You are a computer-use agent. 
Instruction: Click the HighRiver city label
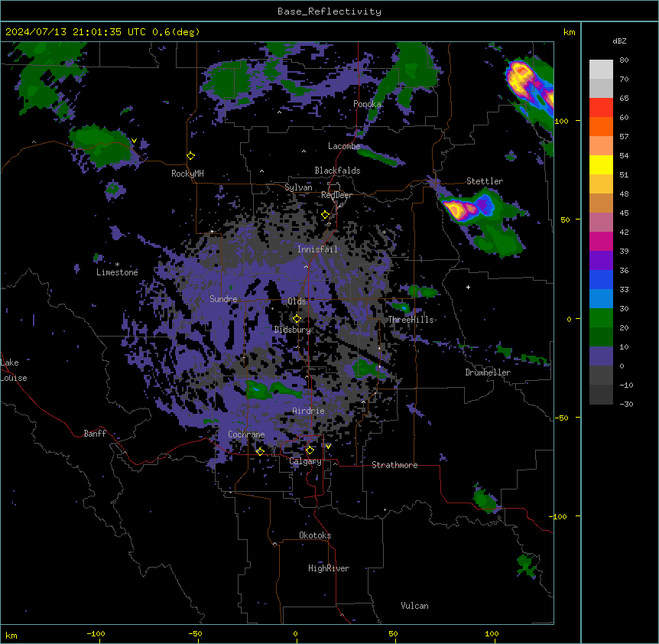click(329, 568)
